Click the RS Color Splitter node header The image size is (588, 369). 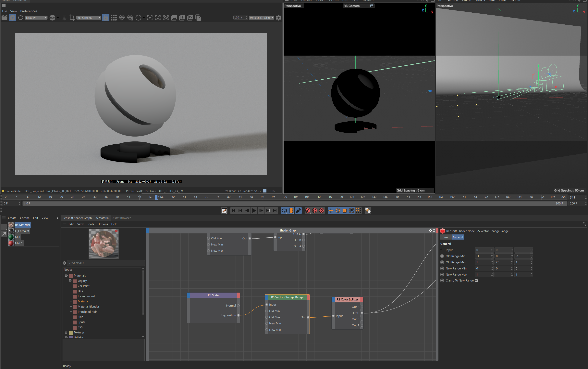347,299
